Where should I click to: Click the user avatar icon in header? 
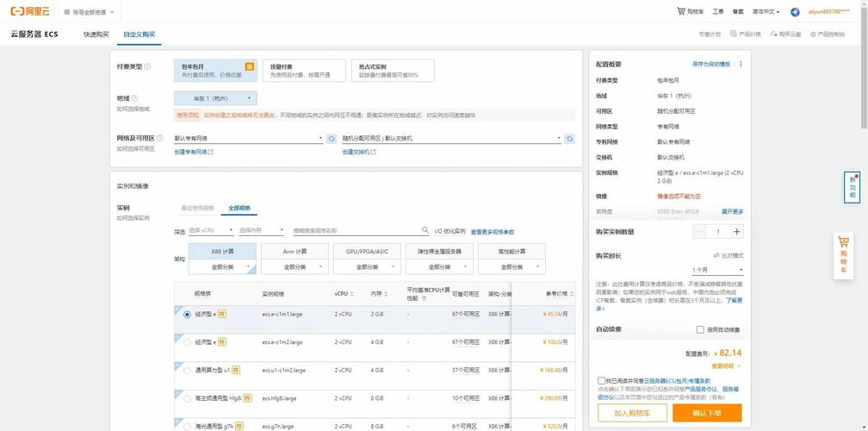pos(795,11)
